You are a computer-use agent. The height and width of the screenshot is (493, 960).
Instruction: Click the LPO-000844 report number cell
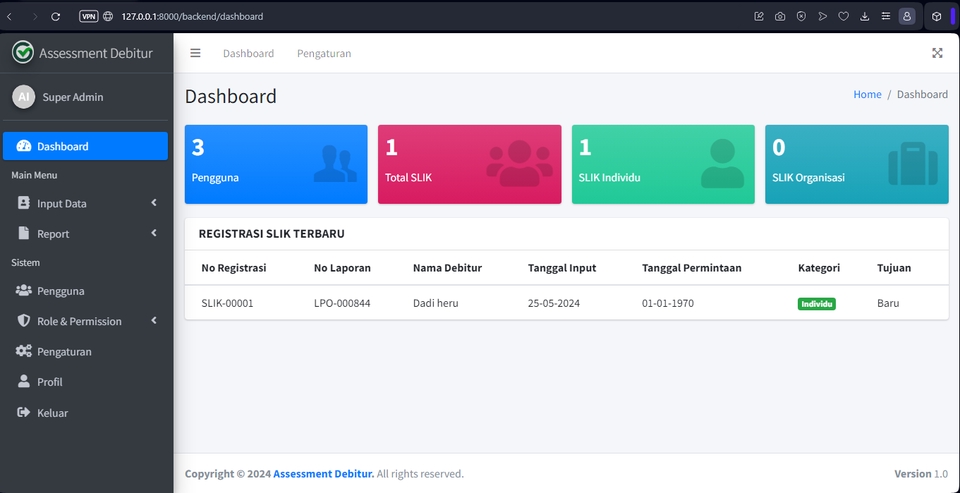click(x=342, y=303)
